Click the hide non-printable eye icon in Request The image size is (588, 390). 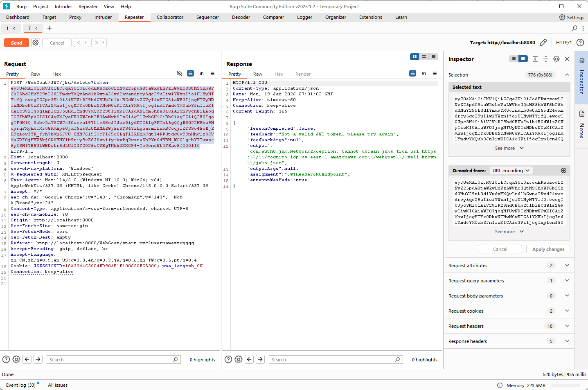pos(179,74)
